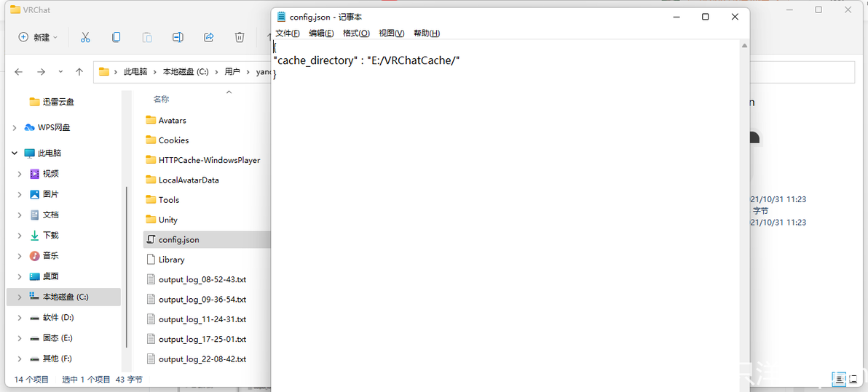Click 此电脑 in the address bar breadcrumb
This screenshot has height=392, width=868.
135,72
